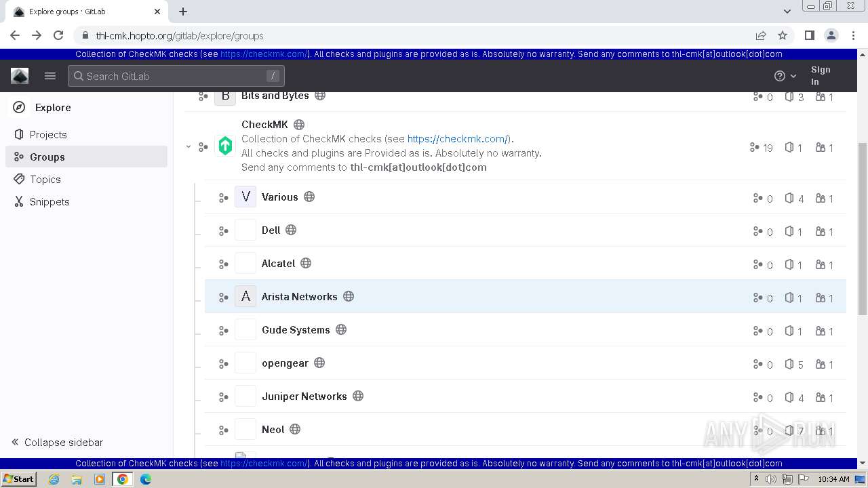
Task: Open Projects in the sidebar
Action: click(48, 134)
